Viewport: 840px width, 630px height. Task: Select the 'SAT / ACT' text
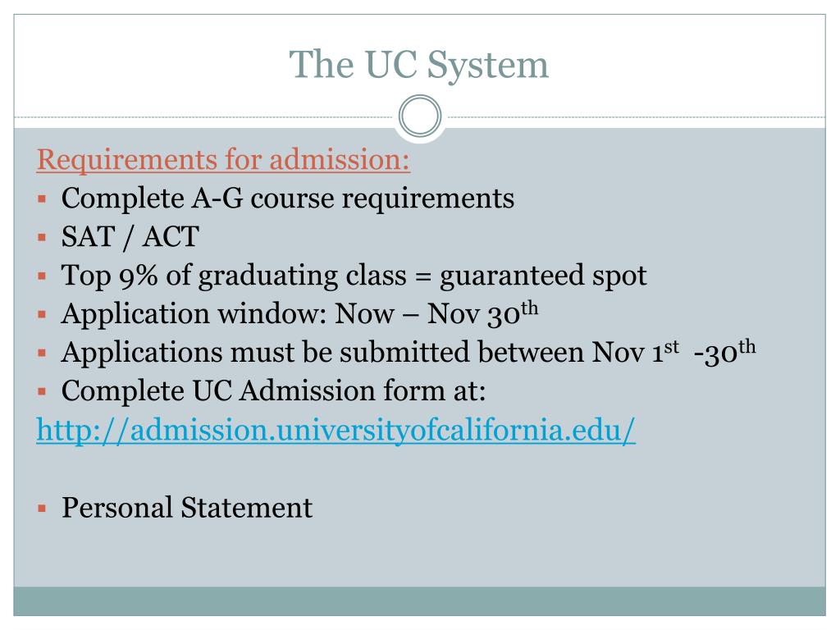click(130, 237)
